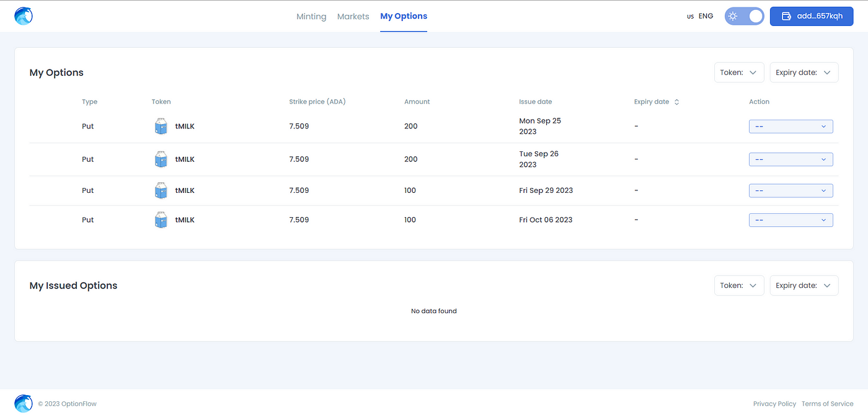Image resolution: width=868 pixels, height=418 pixels.
Task: Click the OptionFlow logo in the header
Action: 24,16
